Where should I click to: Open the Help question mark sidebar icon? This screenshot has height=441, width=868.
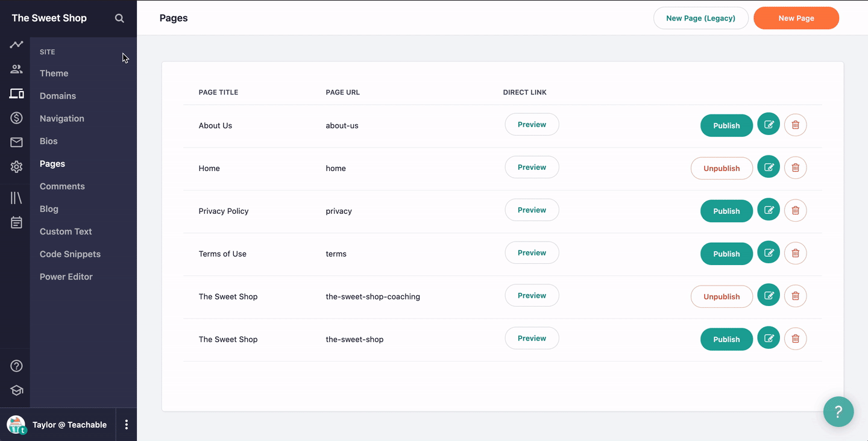click(16, 366)
